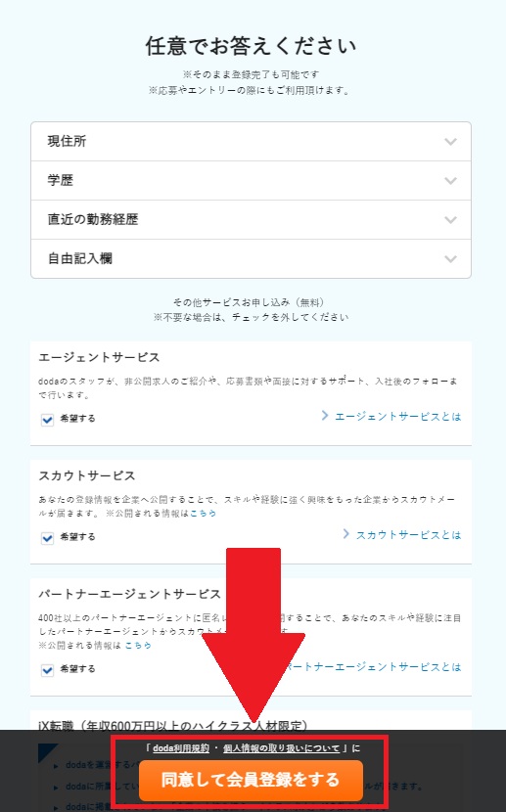The image size is (506, 812).
Task: Uncheck 希望する under パートナーエージェントサービス
Action: [47, 670]
